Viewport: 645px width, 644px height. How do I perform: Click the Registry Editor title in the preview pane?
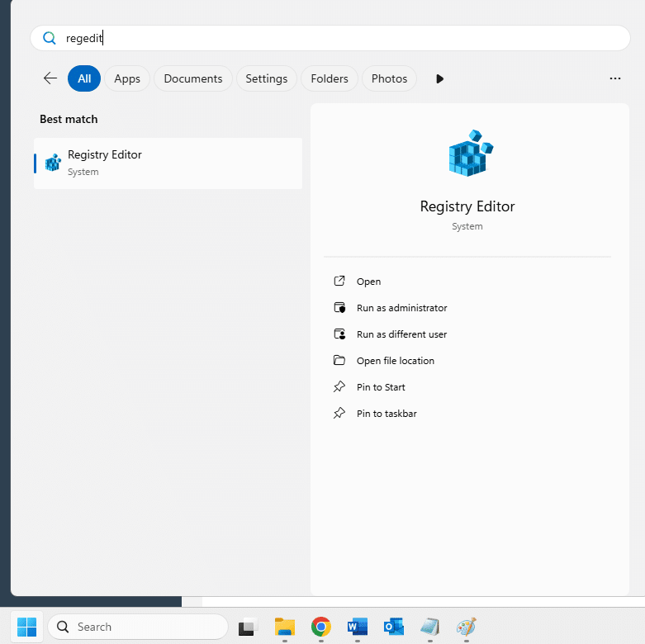point(467,206)
